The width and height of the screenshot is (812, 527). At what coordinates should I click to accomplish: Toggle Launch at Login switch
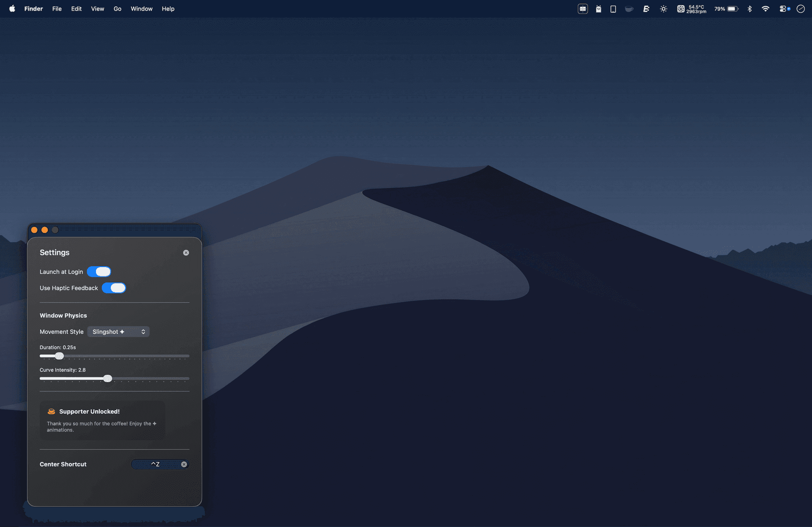99,272
